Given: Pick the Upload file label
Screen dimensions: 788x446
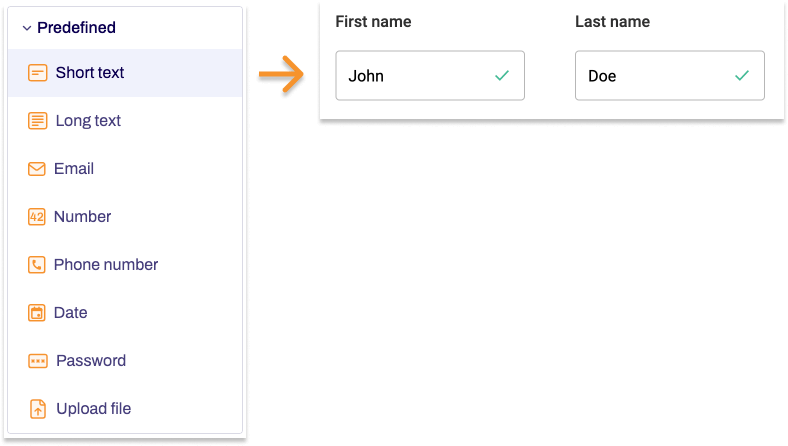Looking at the screenshot, I should 93,409.
